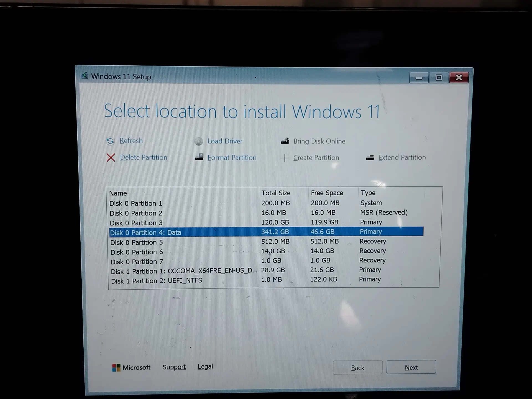Click the Refresh link

coord(131,141)
